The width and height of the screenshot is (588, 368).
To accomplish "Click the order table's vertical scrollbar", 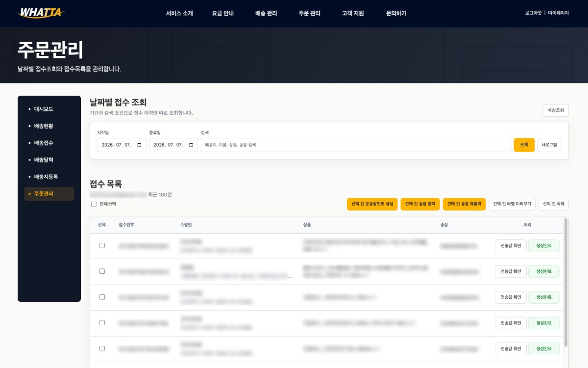I will (x=566, y=282).
